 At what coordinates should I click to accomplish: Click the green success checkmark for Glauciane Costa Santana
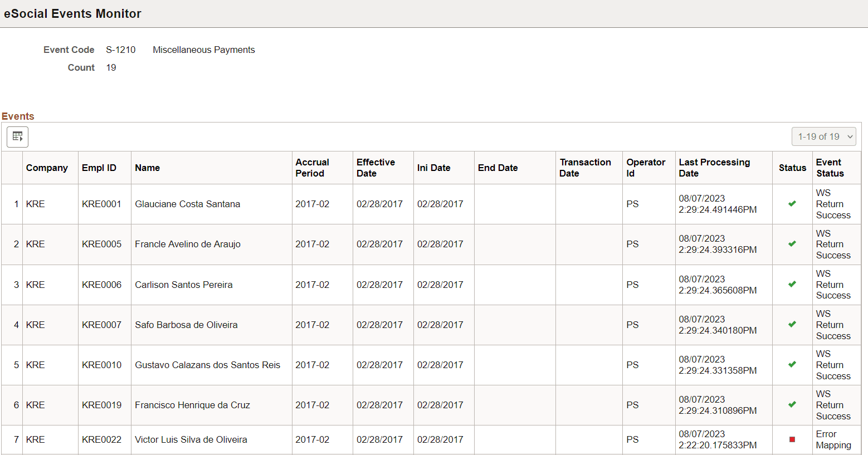[x=792, y=204]
